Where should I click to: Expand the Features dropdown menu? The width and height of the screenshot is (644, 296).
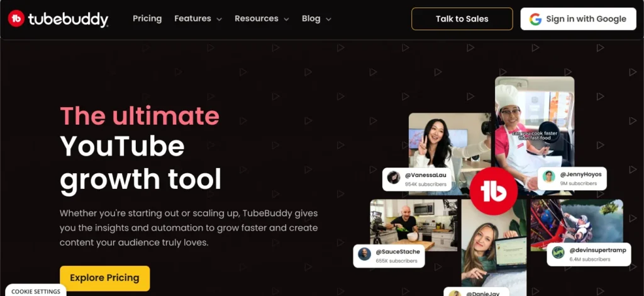[x=198, y=19]
